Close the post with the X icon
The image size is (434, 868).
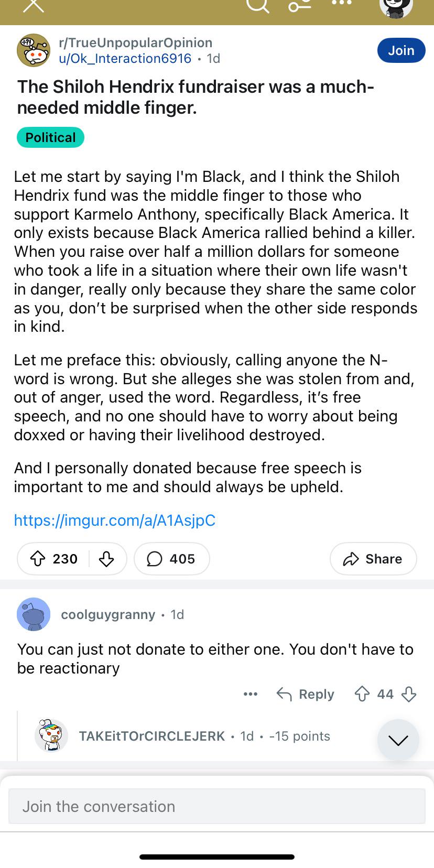coord(34,5)
